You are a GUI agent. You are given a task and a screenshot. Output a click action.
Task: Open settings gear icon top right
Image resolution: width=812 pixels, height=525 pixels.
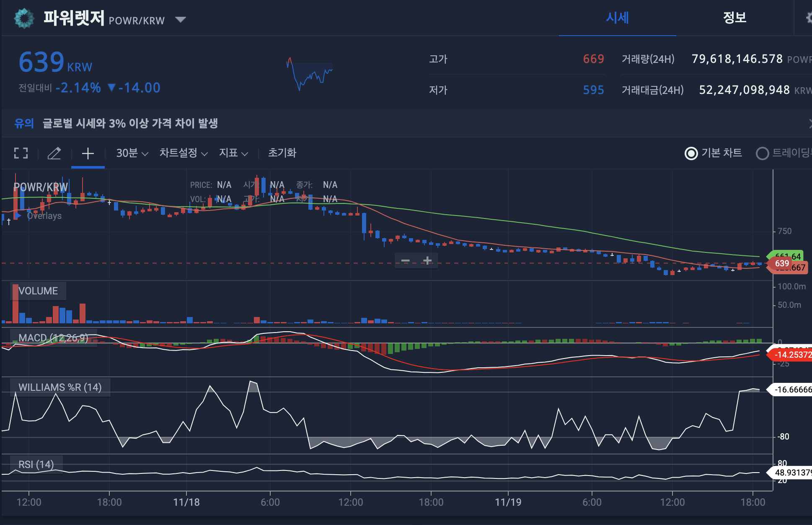click(x=809, y=18)
